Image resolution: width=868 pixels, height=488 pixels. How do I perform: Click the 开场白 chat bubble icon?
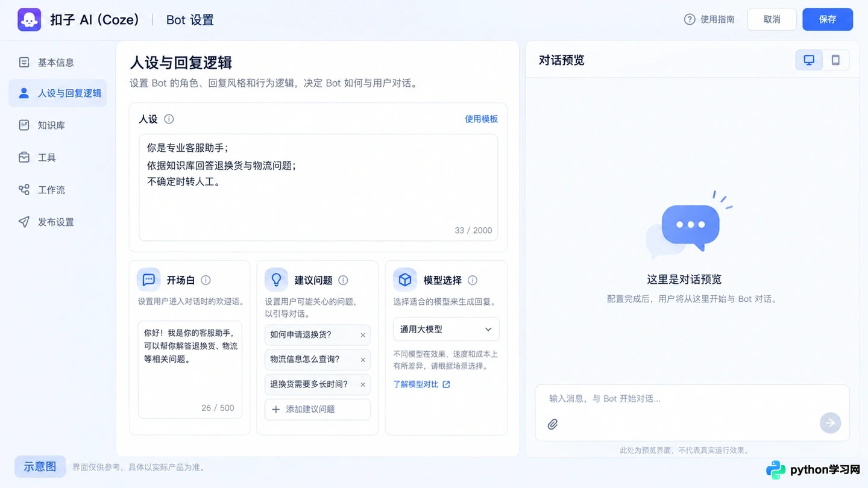(149, 280)
